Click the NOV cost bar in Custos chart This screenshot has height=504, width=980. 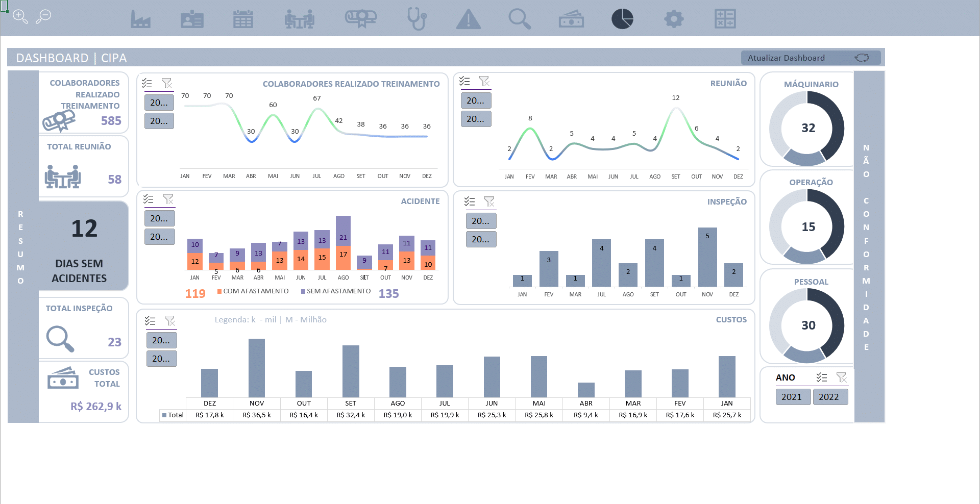coord(257,368)
